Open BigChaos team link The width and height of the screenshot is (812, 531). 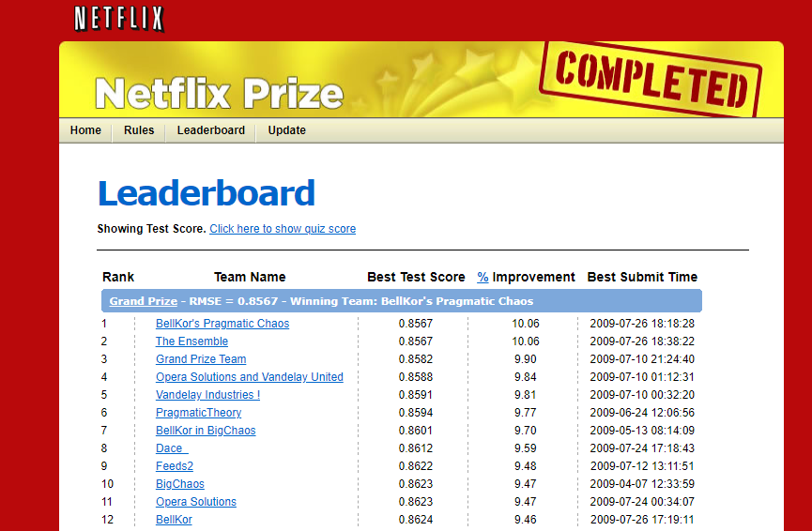tap(180, 484)
